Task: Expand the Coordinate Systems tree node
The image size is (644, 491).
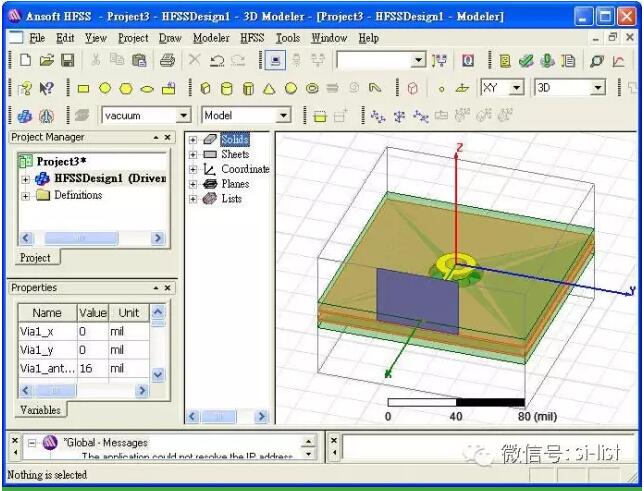Action: tap(193, 170)
